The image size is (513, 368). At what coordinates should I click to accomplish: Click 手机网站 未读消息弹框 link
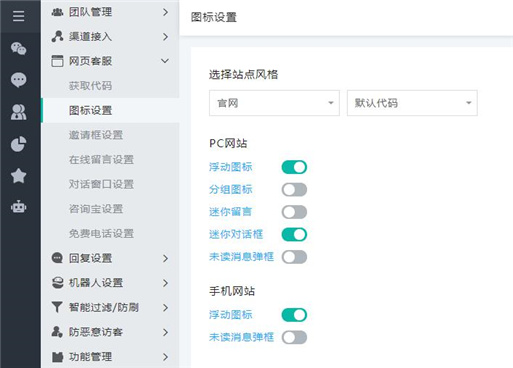[x=241, y=337]
